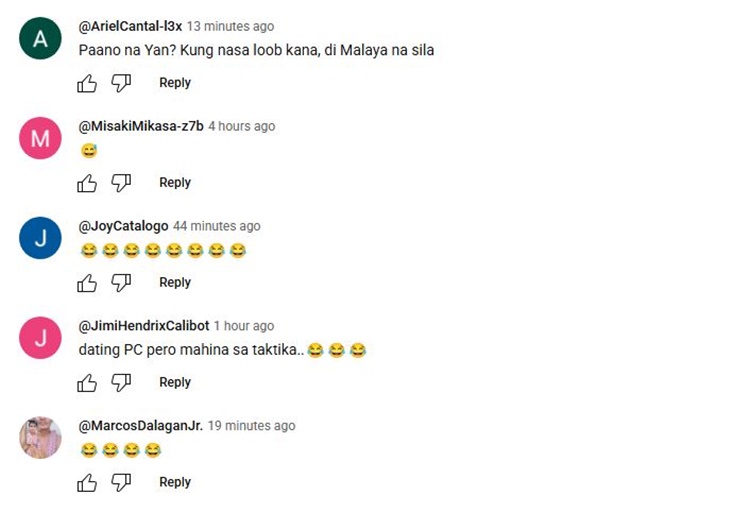Dislike the comment by @ArielCantal-l3x
Screen dimensions: 750x512
(121, 83)
